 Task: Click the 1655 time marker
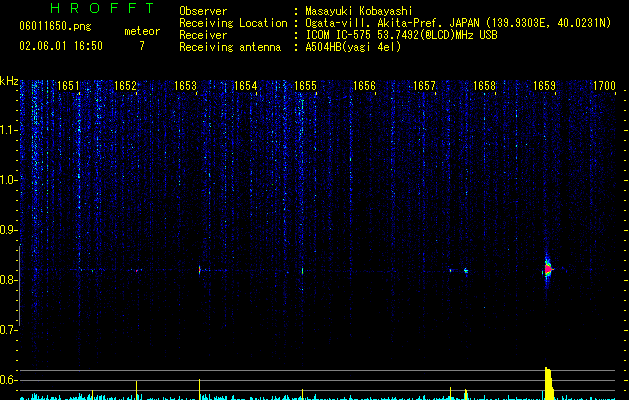click(x=305, y=86)
